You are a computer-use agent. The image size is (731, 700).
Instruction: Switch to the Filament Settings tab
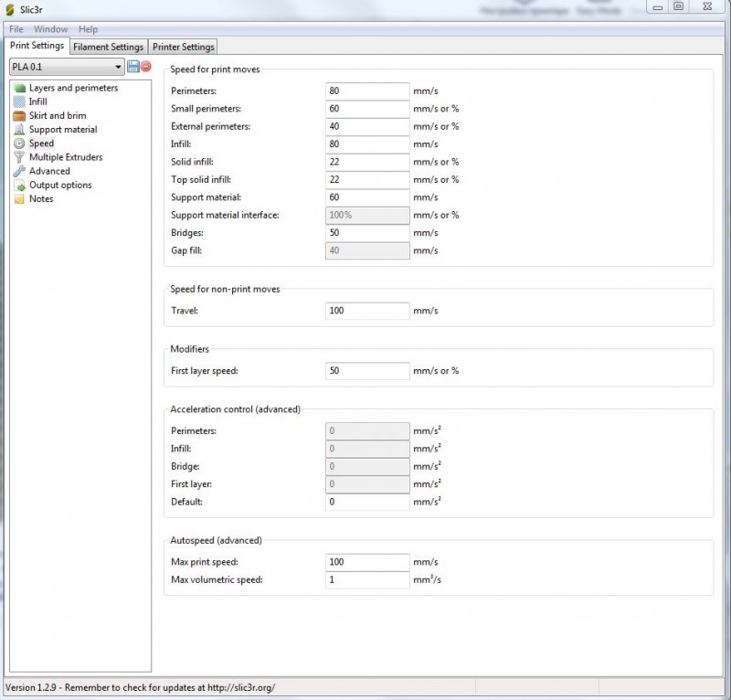108,47
